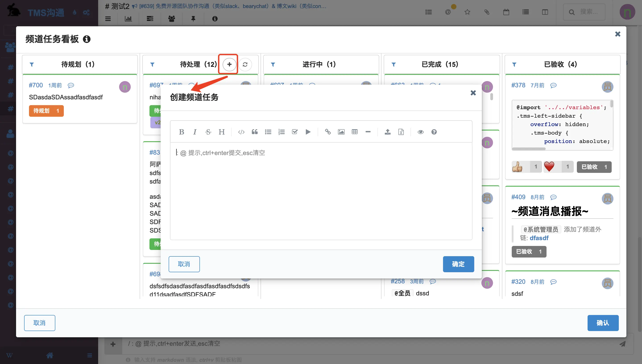Close the 频道任务看板 modal
Image resolution: width=642 pixels, height=364 pixels.
(618, 34)
